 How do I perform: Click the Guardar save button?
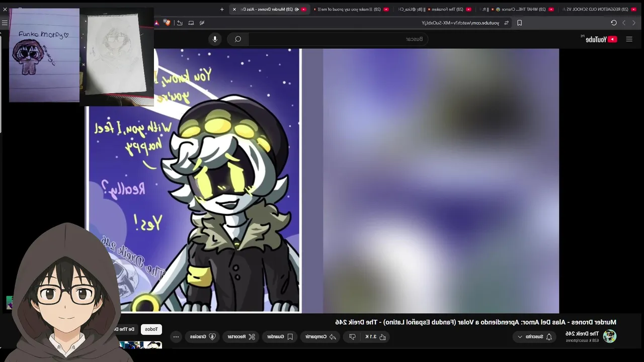[x=280, y=337]
